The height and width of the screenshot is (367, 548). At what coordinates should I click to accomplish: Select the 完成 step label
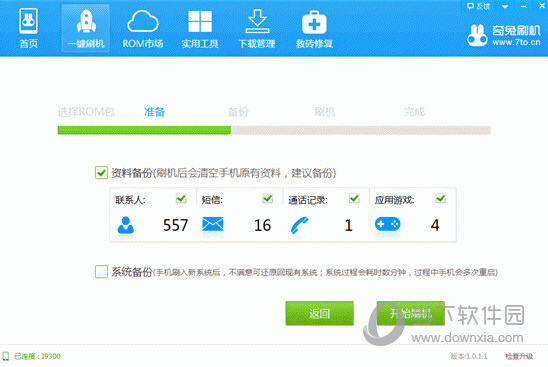point(414,112)
